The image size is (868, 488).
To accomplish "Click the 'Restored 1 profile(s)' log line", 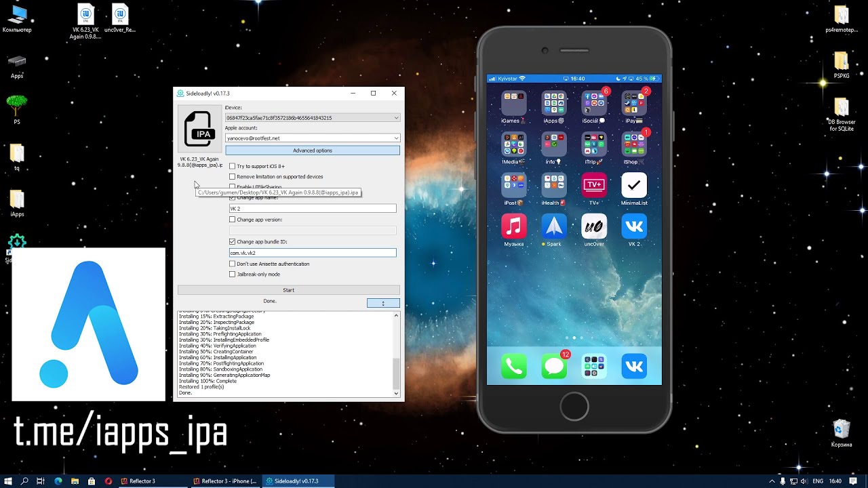I will (x=201, y=387).
